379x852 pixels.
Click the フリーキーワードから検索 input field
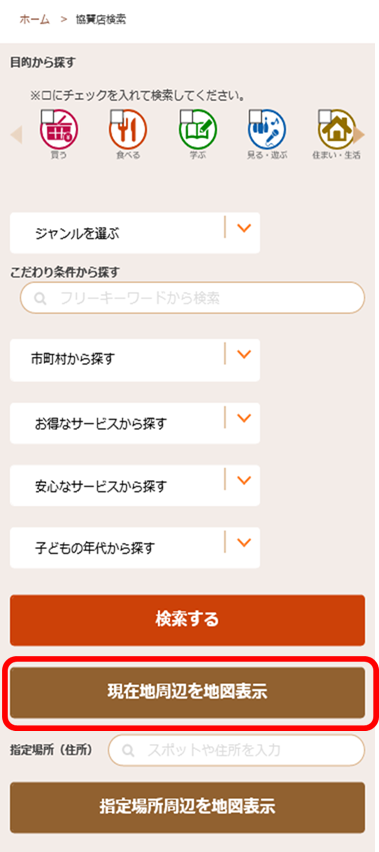192,298
